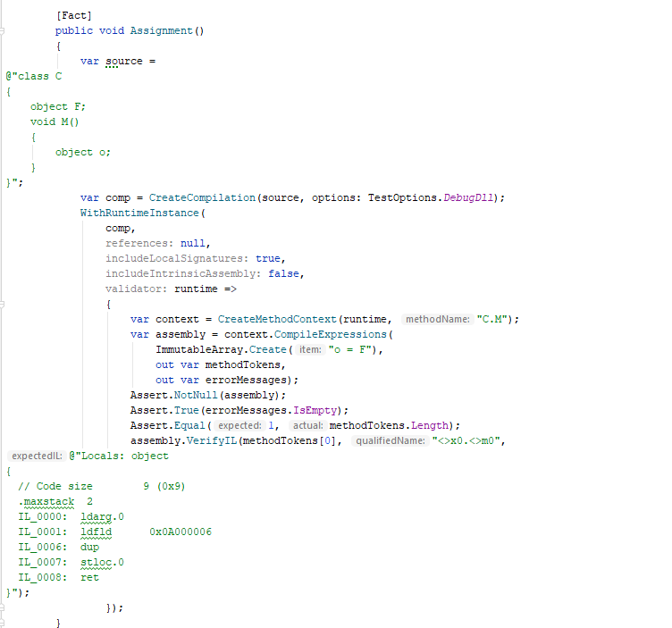Click the stloc.0 instruction
The width and height of the screenshot is (672, 628).
102,563
